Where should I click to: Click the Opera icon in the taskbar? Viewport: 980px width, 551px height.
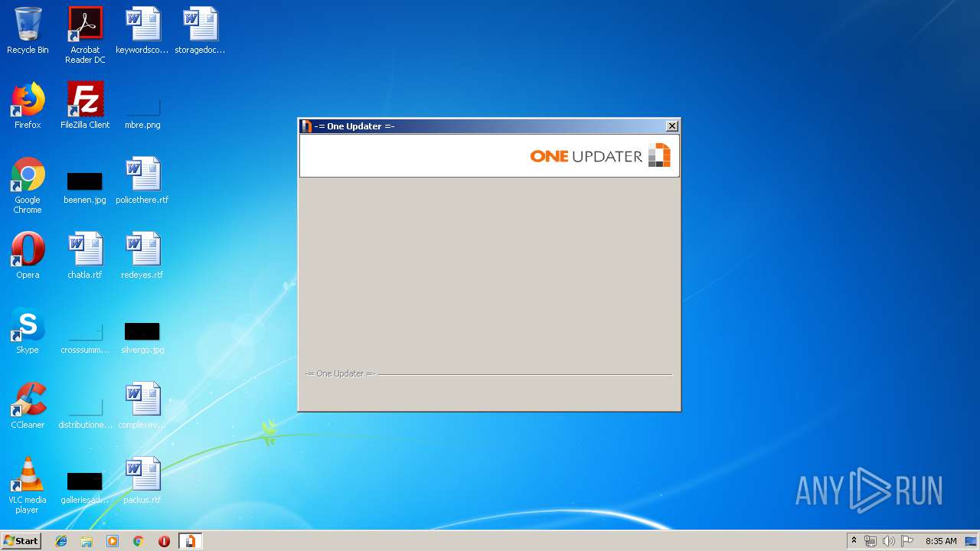(164, 541)
